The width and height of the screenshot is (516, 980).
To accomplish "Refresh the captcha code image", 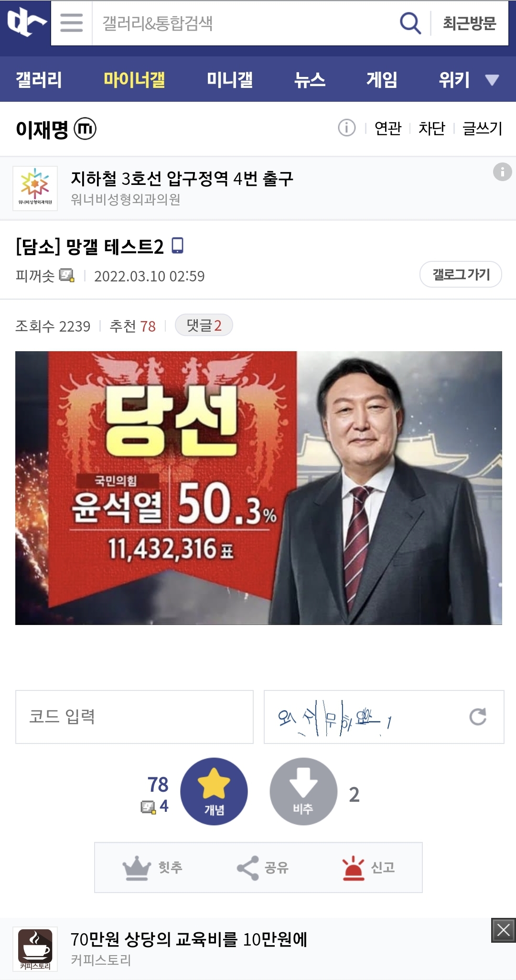I will click(x=478, y=716).
